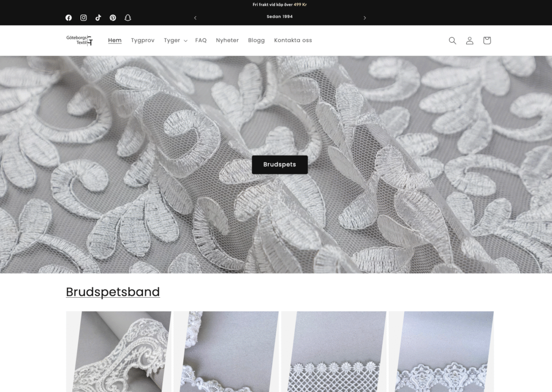Viewport: 552px width, 392px height.
Task: Open the third lace ribbon product thumbnail
Action: pos(334,352)
